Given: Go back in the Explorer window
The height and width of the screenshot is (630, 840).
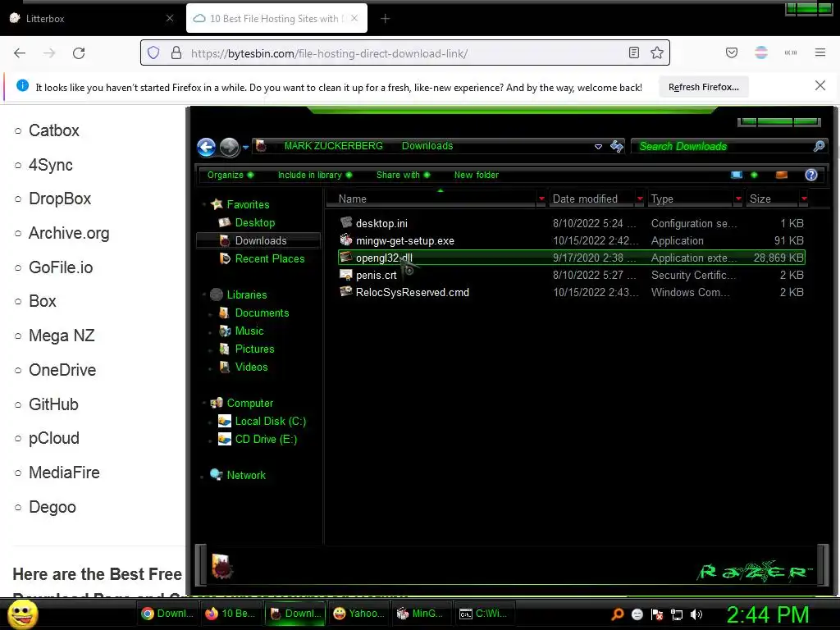Looking at the screenshot, I should [x=206, y=147].
